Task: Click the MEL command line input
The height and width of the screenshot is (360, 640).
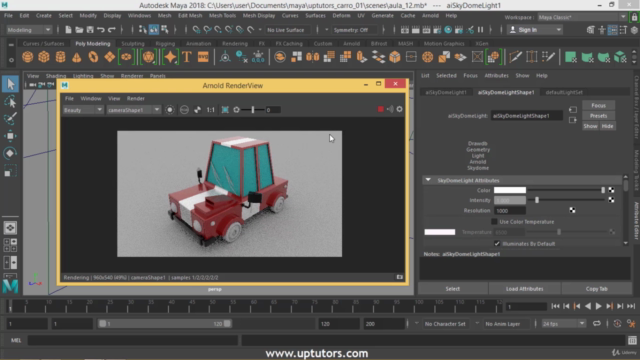Action: (133, 340)
